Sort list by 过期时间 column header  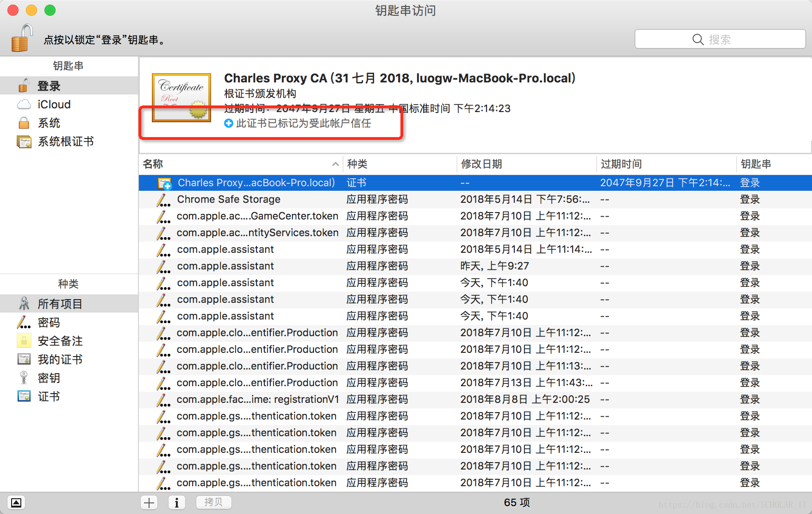tap(667, 164)
